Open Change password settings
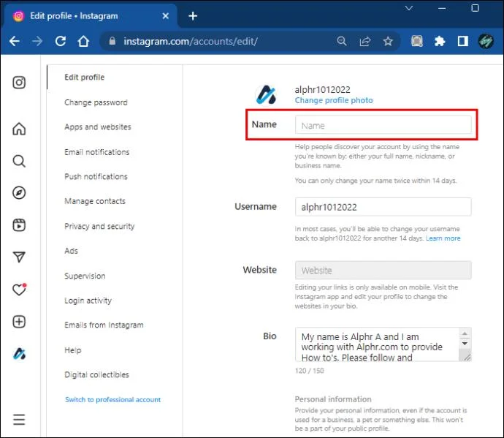 [x=96, y=102]
